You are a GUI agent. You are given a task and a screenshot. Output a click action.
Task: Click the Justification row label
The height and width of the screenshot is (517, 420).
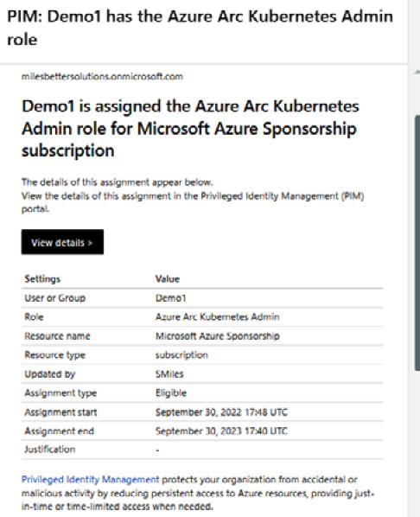(50, 450)
